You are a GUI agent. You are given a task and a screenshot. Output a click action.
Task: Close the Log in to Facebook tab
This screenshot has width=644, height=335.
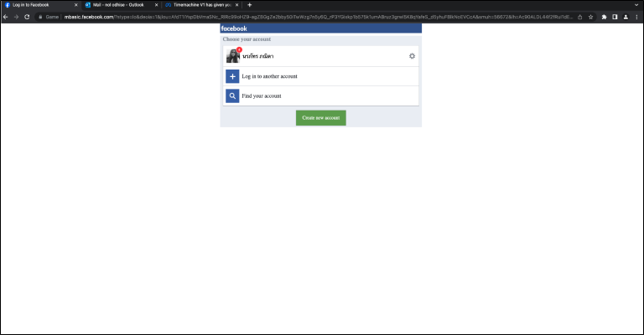[x=76, y=5]
